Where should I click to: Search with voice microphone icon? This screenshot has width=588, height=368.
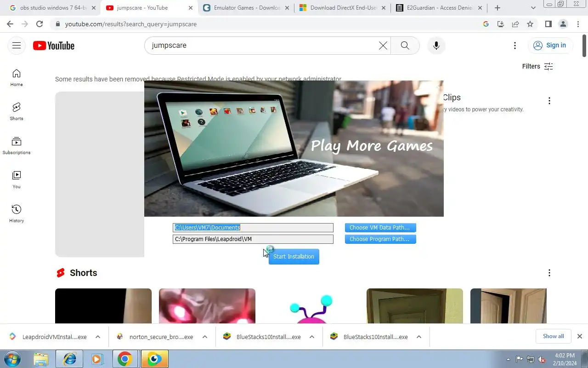(436, 46)
